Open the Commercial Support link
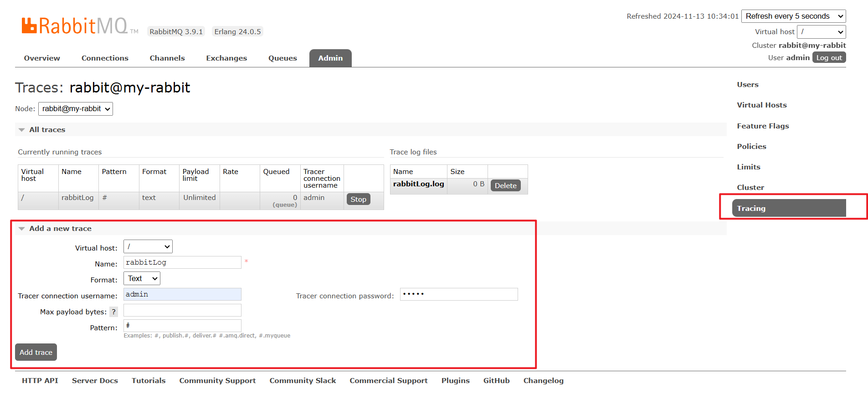 389,381
